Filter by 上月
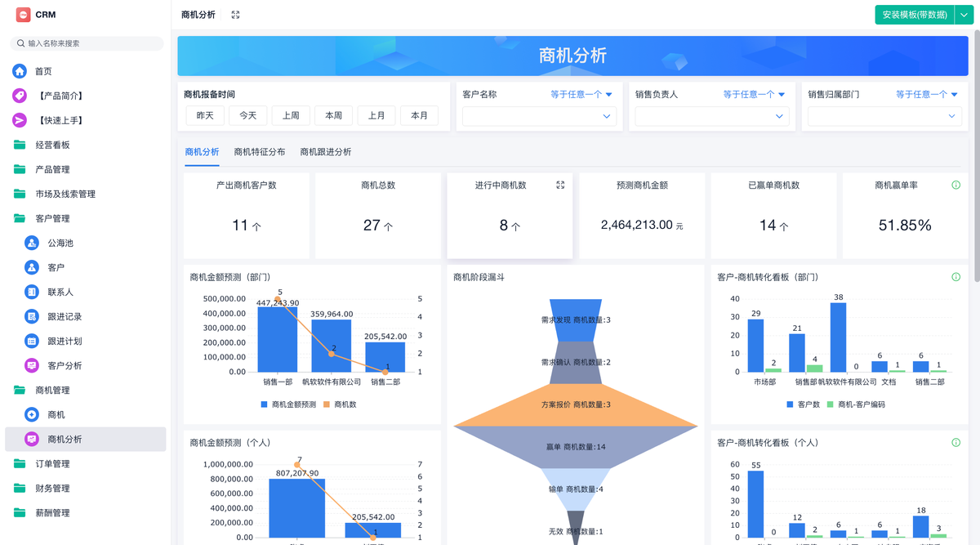The image size is (980, 545). [376, 116]
